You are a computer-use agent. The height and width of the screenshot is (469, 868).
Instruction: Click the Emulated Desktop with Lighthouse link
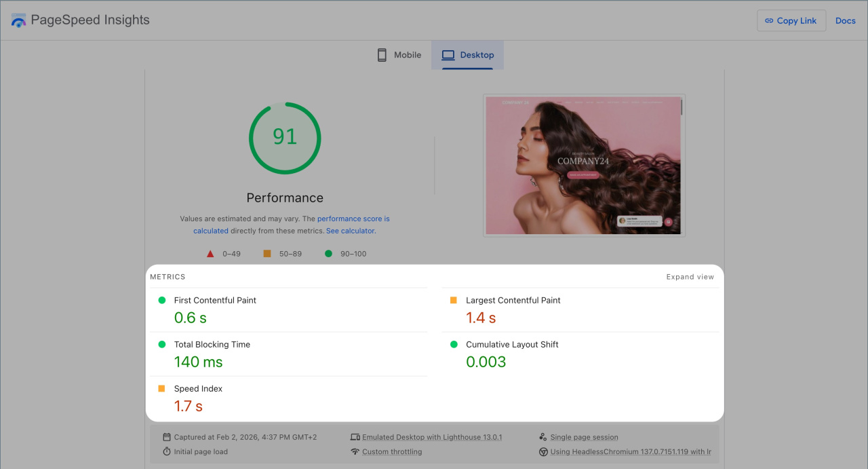click(x=432, y=437)
